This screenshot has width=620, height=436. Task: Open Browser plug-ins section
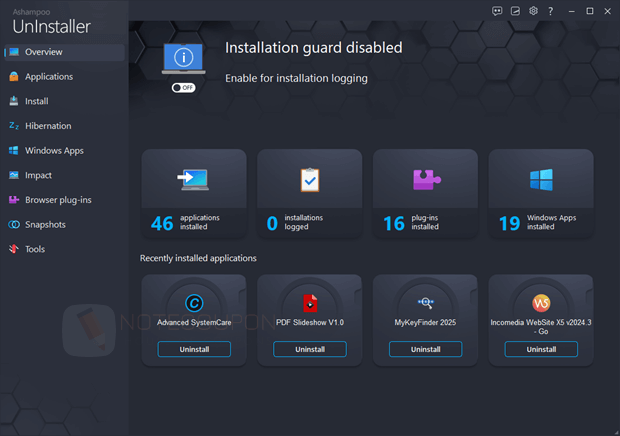coord(64,200)
